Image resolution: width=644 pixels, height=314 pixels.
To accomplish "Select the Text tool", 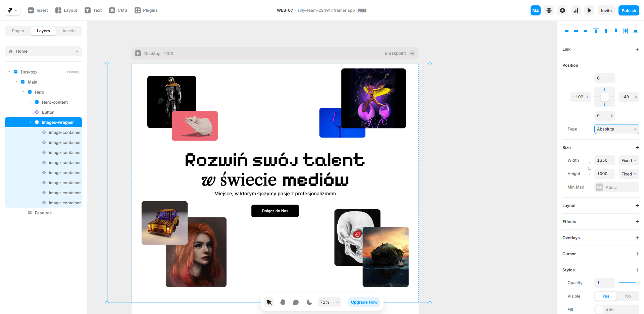I will tap(93, 10).
